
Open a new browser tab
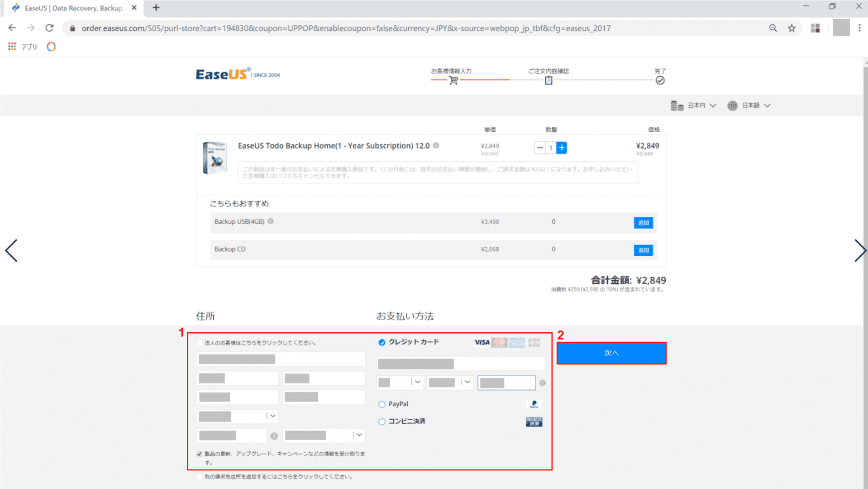(x=156, y=8)
